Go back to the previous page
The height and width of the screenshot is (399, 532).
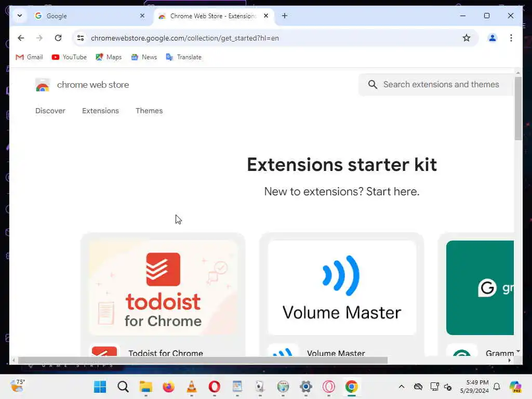pos(21,38)
